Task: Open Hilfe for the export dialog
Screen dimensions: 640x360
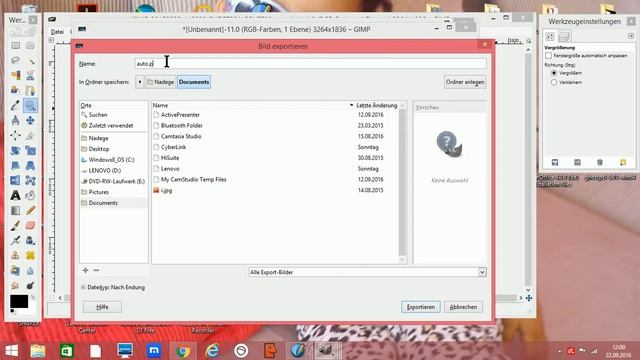Action: (102, 307)
